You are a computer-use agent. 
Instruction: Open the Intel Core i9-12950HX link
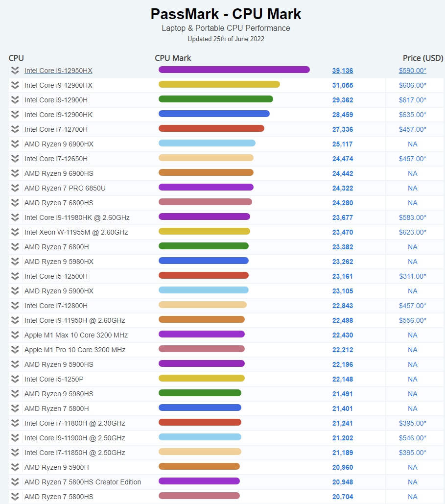click(x=58, y=71)
